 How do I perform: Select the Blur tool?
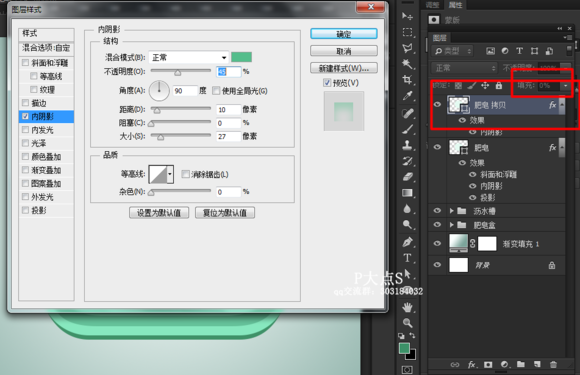[x=407, y=209]
